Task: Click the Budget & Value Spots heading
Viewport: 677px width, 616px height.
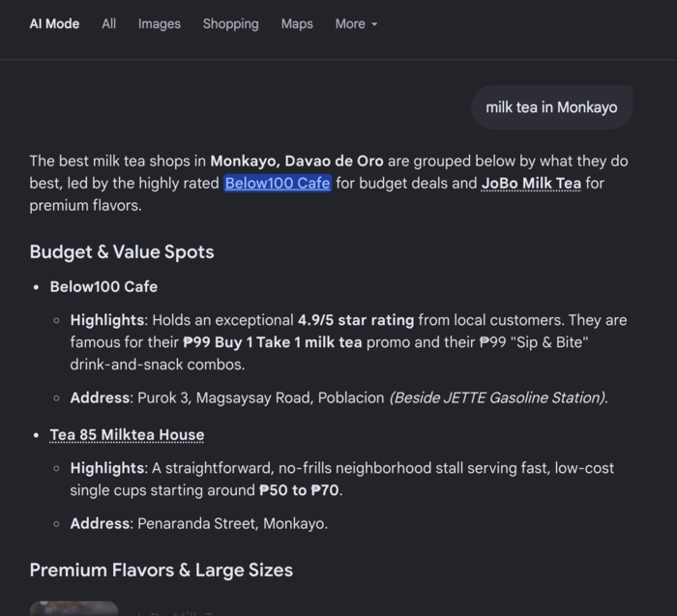Action: pyautogui.click(x=122, y=251)
